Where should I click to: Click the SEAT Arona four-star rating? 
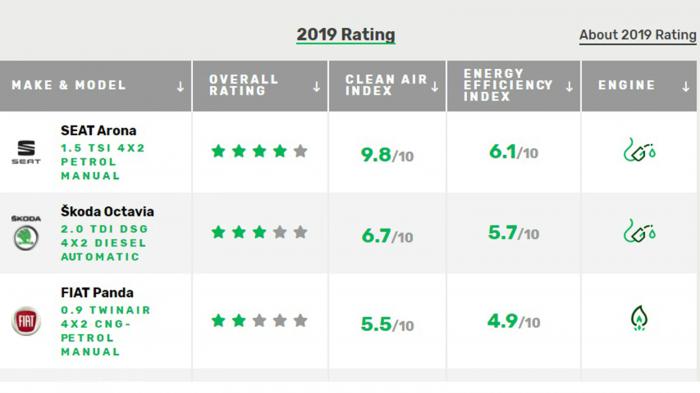point(259,151)
